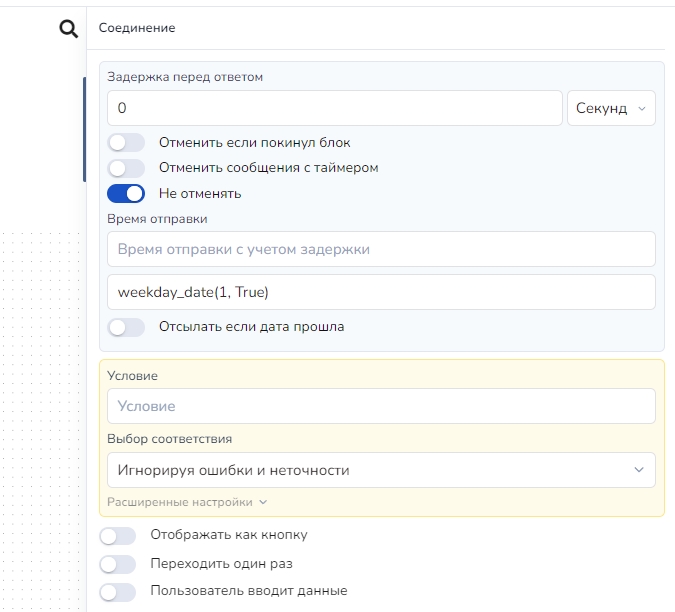Enable Отменить если покинул блок switch

pyautogui.click(x=126, y=143)
